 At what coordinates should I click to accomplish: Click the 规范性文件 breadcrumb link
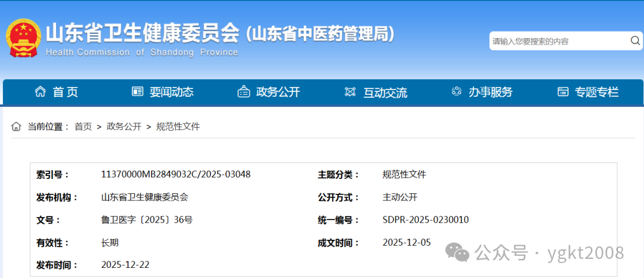[x=178, y=127]
